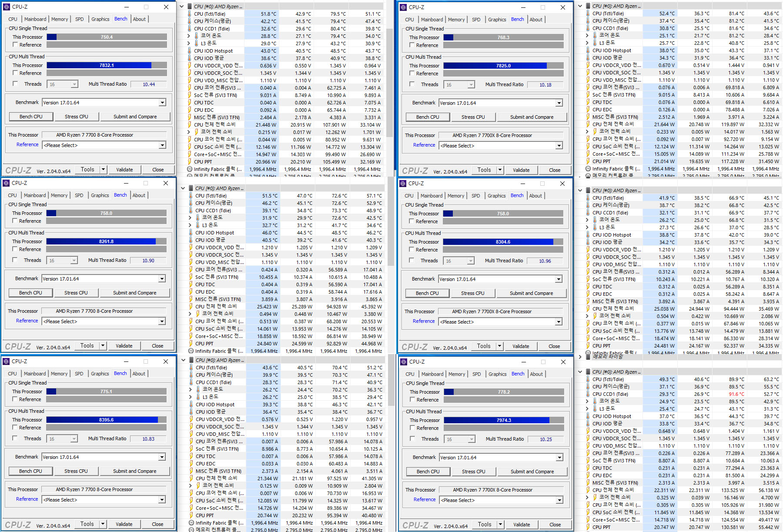This screenshot has width=783, height=532.
Task: Tick the Threads checkbox in 7832.1 score window
Action: (15, 84)
